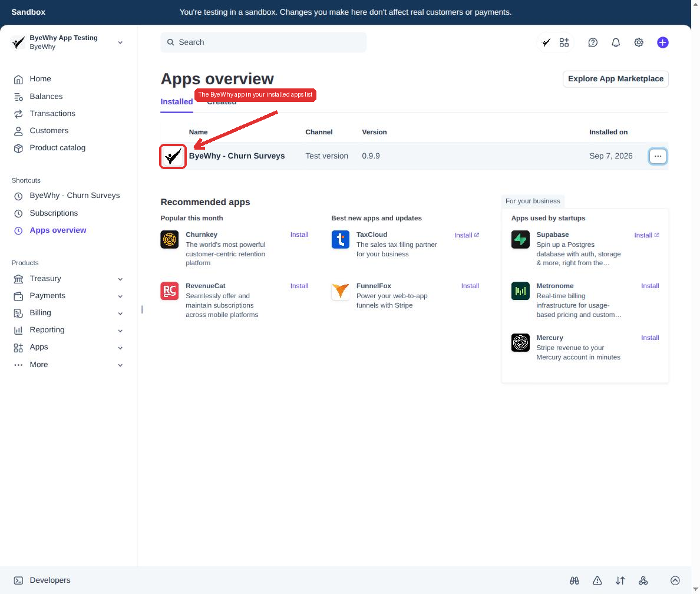
Task: Open settings gear icon
Action: [639, 42]
